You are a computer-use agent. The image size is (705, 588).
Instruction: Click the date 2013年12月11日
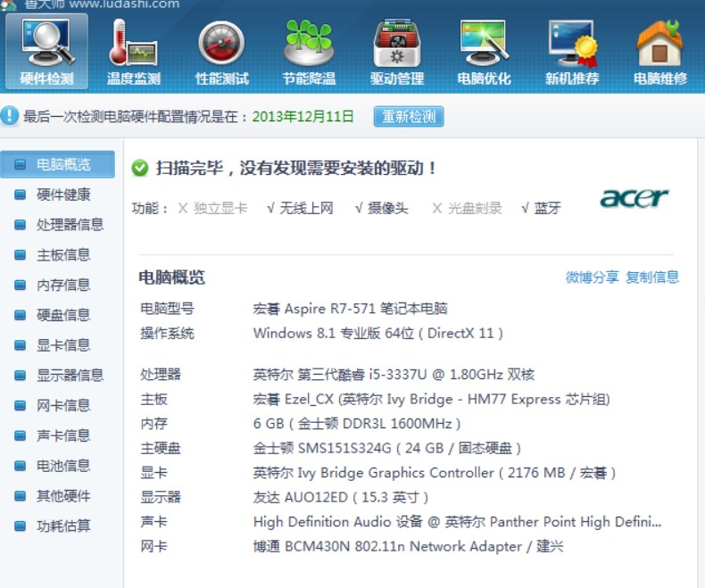[303, 117]
